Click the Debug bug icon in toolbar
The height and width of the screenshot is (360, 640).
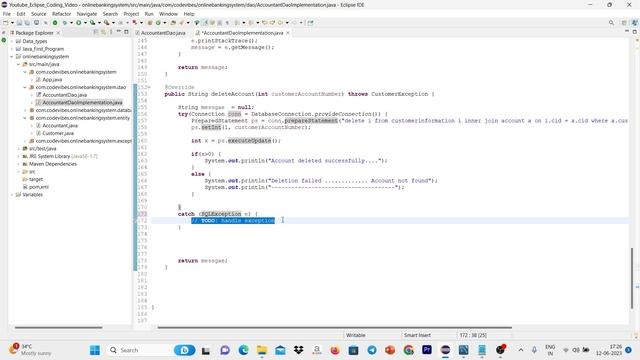[x=64, y=23]
